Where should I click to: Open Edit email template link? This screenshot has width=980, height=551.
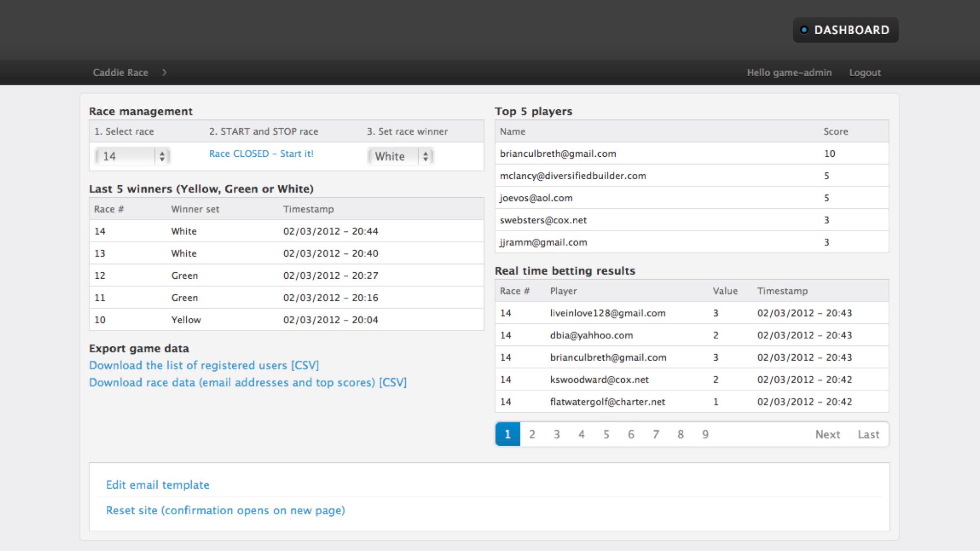158,485
